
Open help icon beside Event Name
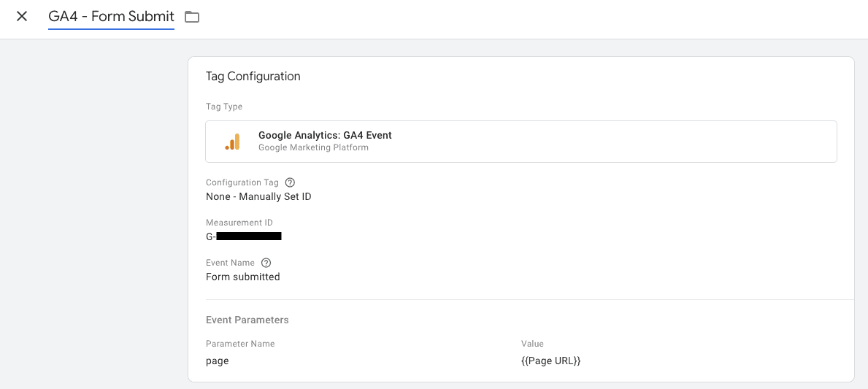click(266, 263)
